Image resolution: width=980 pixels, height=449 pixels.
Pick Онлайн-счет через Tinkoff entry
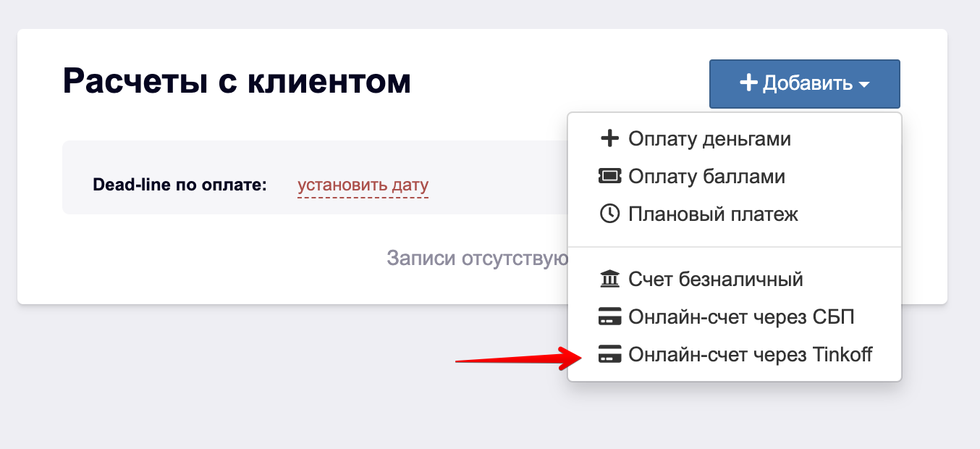(x=735, y=355)
